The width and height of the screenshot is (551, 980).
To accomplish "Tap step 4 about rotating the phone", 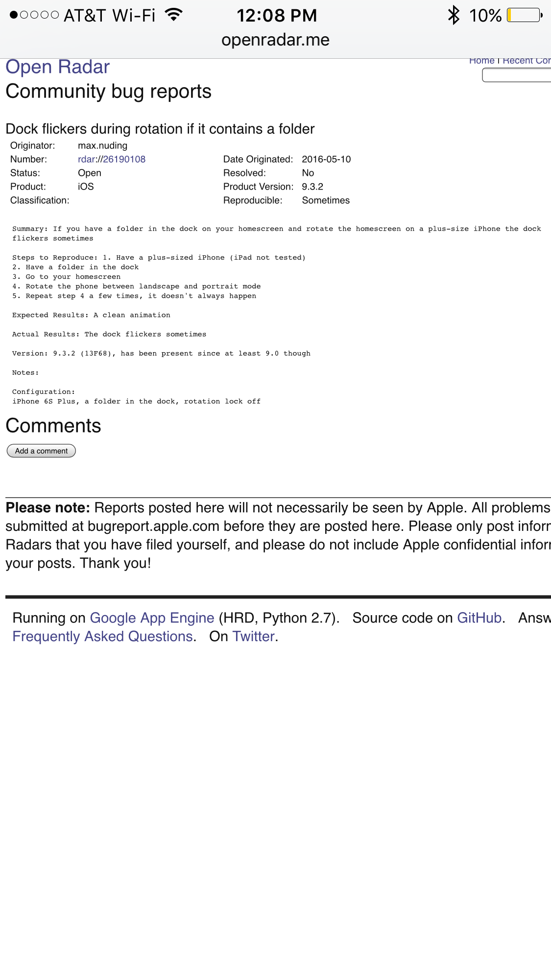I will click(137, 286).
